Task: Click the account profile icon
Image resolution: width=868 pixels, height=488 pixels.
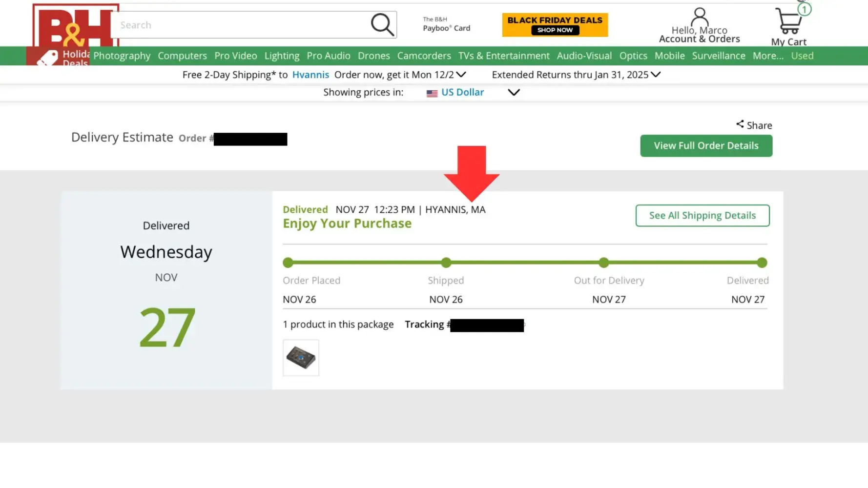Action: (x=699, y=17)
